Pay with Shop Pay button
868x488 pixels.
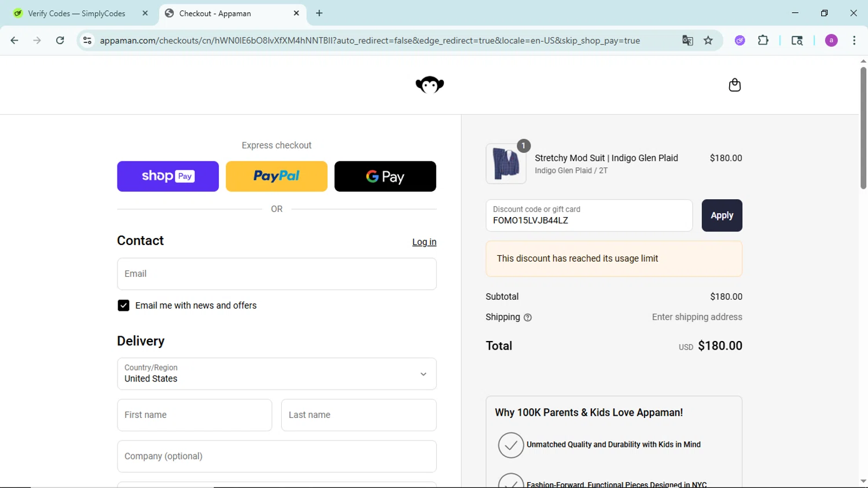(168, 177)
